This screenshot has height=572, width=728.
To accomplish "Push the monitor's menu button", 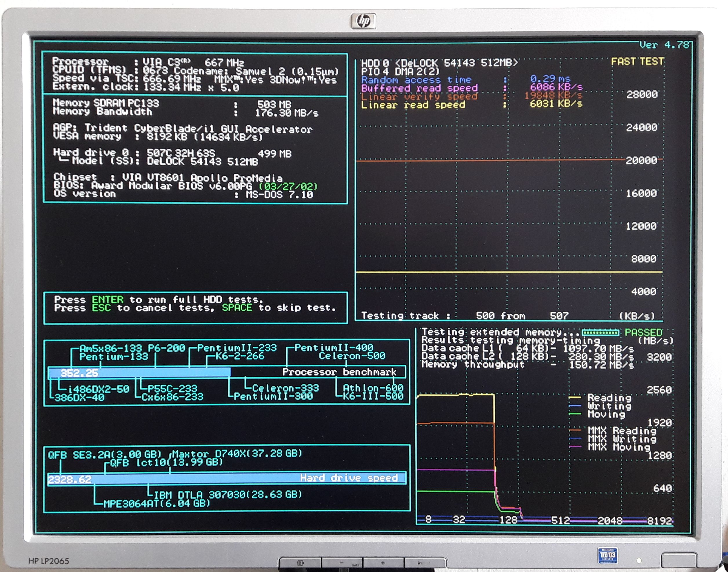I will tap(300, 563).
